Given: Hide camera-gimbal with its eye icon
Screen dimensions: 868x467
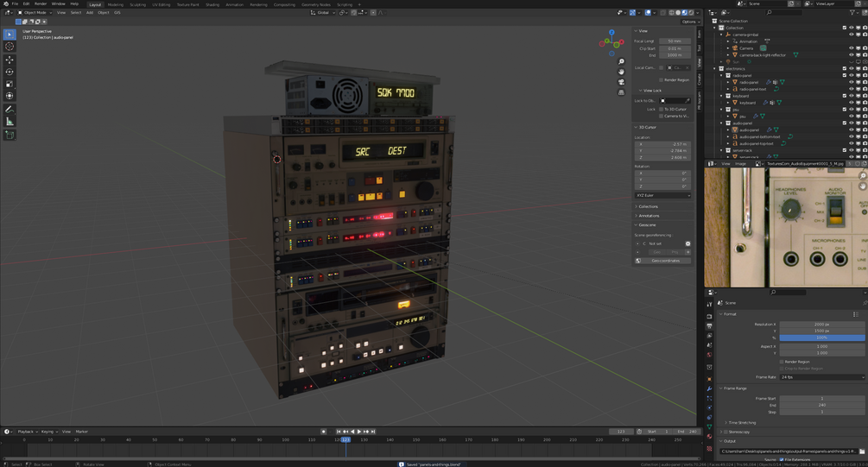Looking at the screenshot, I should pos(852,35).
